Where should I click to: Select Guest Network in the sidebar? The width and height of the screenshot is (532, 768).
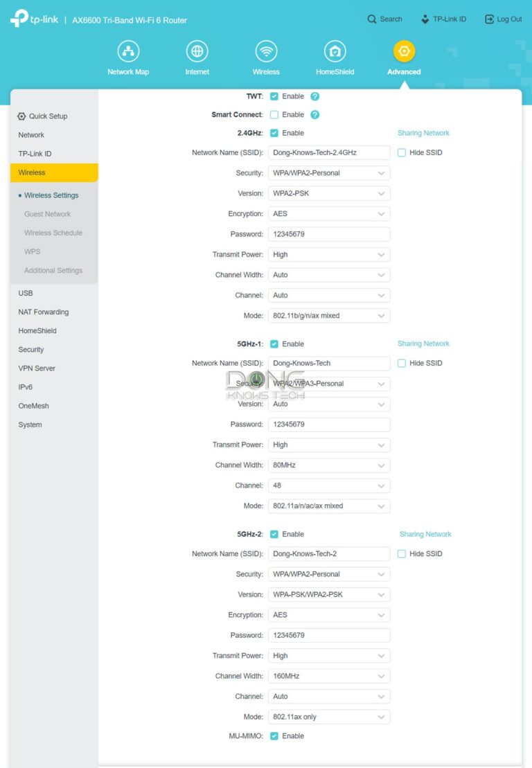48,214
